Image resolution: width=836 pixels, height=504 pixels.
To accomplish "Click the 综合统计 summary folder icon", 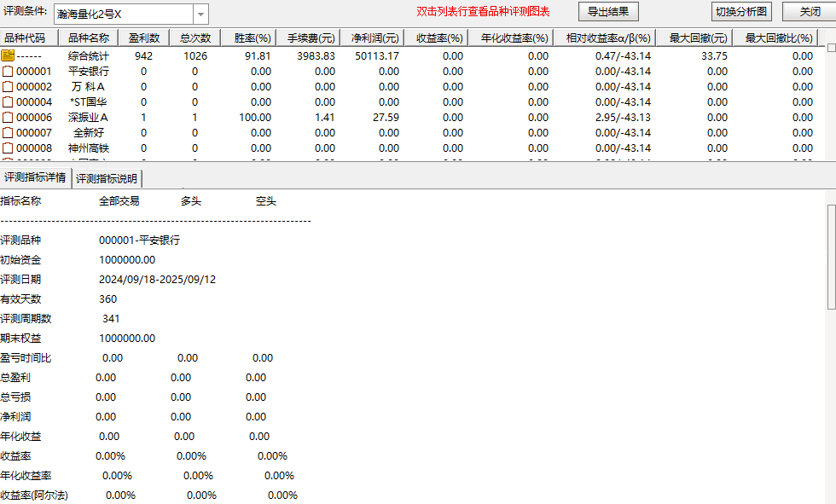I will (x=8, y=55).
